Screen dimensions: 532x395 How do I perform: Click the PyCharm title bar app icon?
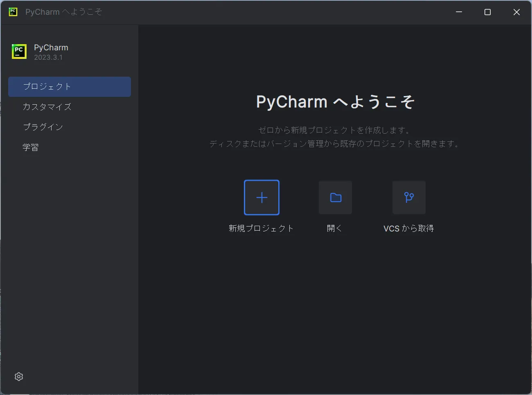[x=13, y=12]
